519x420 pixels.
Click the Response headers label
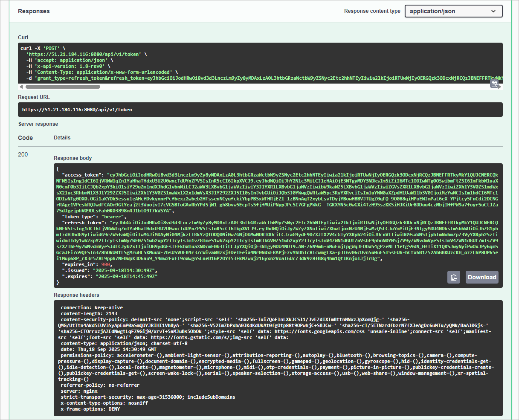coord(76,295)
